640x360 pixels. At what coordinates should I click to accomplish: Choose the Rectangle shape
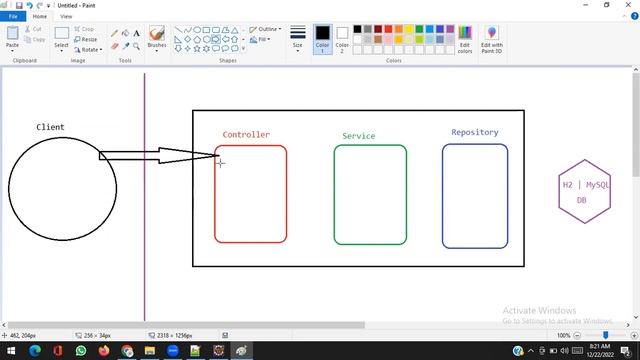pyautogui.click(x=207, y=30)
